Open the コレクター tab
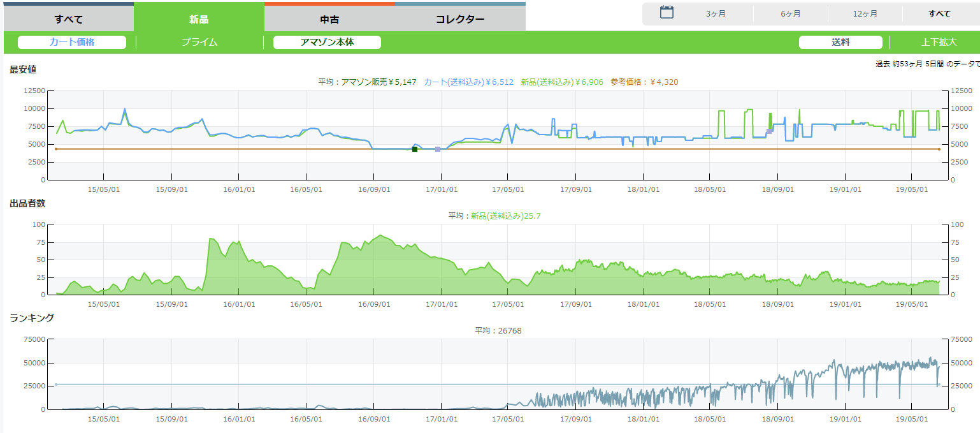The height and width of the screenshot is (433, 980). [x=460, y=19]
